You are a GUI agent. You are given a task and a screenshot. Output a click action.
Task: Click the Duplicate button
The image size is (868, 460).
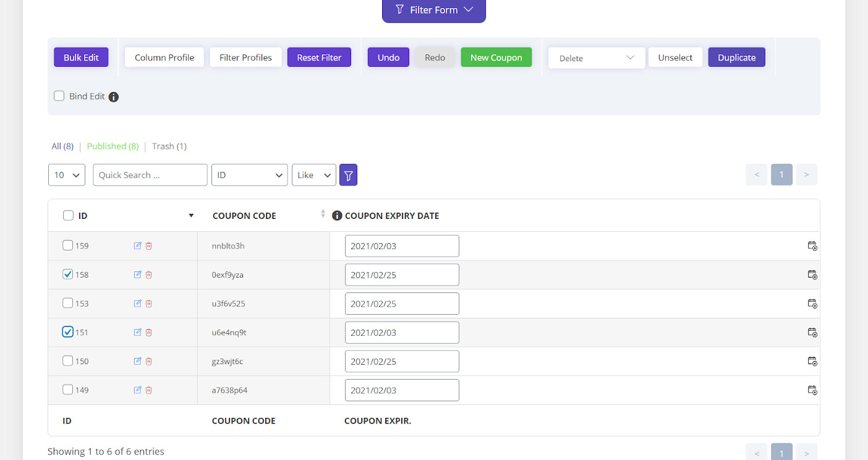[736, 57]
